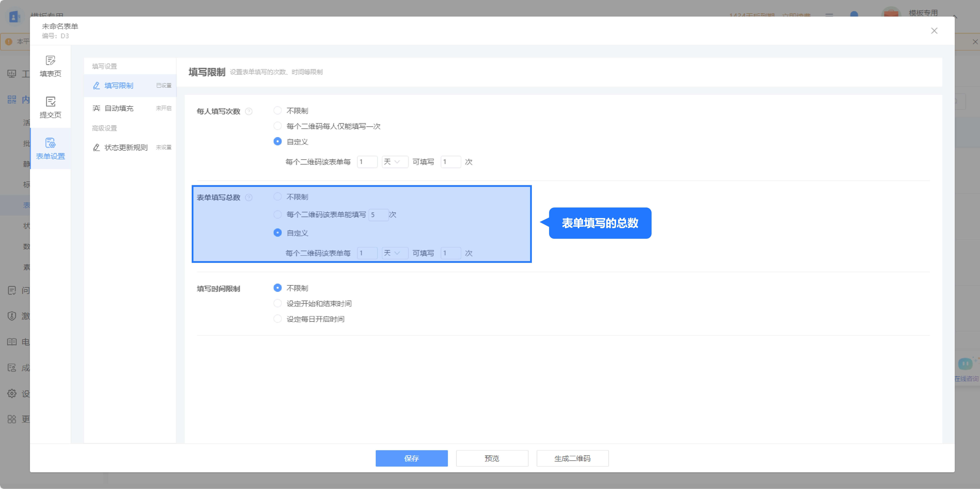
Task: Click the 生成二维码 button
Action: click(572, 458)
